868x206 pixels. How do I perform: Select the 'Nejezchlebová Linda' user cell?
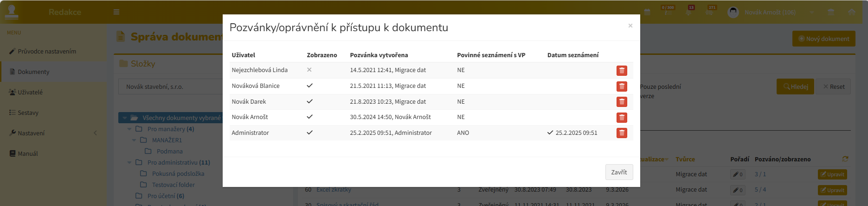(x=260, y=70)
